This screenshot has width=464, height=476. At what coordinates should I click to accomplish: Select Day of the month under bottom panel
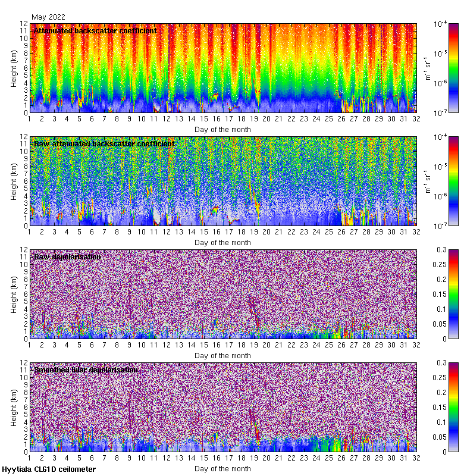pos(222,468)
